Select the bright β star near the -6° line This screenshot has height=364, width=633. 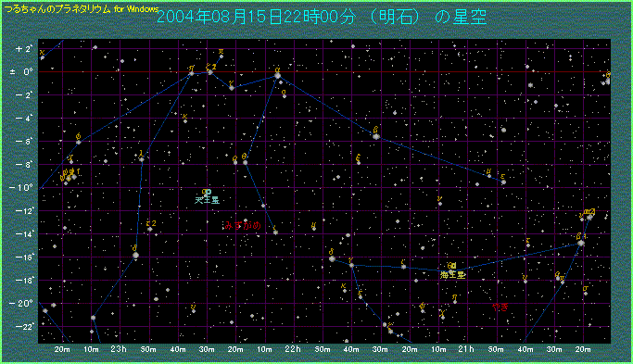(x=376, y=136)
